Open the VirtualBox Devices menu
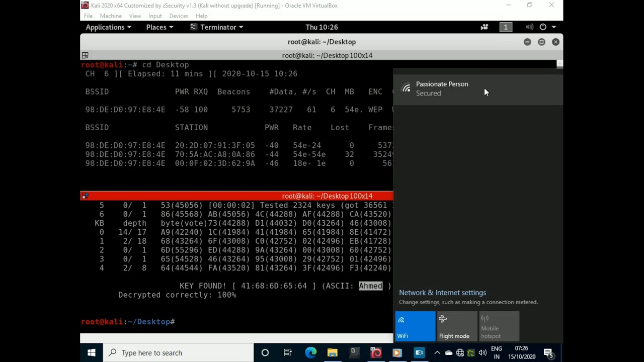This screenshot has height=362, width=644. click(x=179, y=16)
